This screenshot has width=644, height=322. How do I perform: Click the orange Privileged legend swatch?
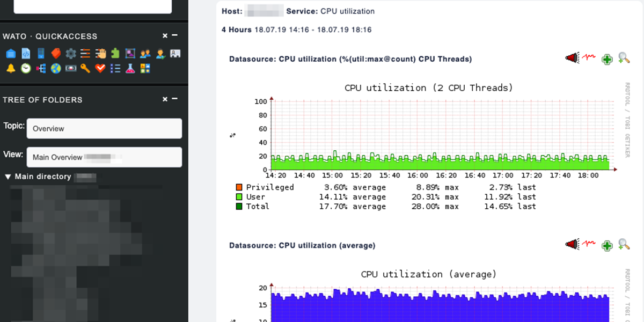239,187
